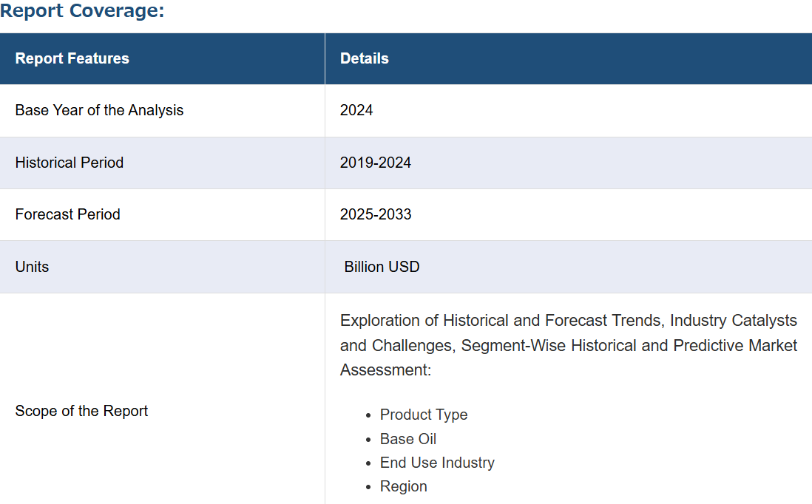Select the '2019-2024' value
Viewport: 812px width, 504px height.
point(376,163)
